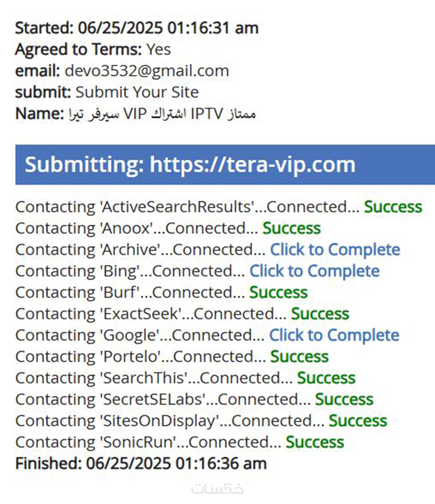435x504 pixels.
Task: Click the Arabic watermark logo at bottom
Action: point(217,489)
